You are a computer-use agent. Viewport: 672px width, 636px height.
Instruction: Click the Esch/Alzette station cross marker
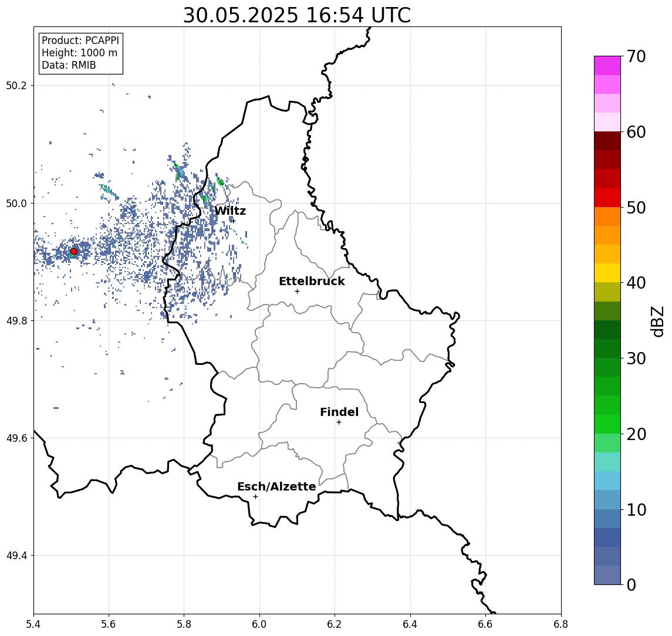[255, 497]
